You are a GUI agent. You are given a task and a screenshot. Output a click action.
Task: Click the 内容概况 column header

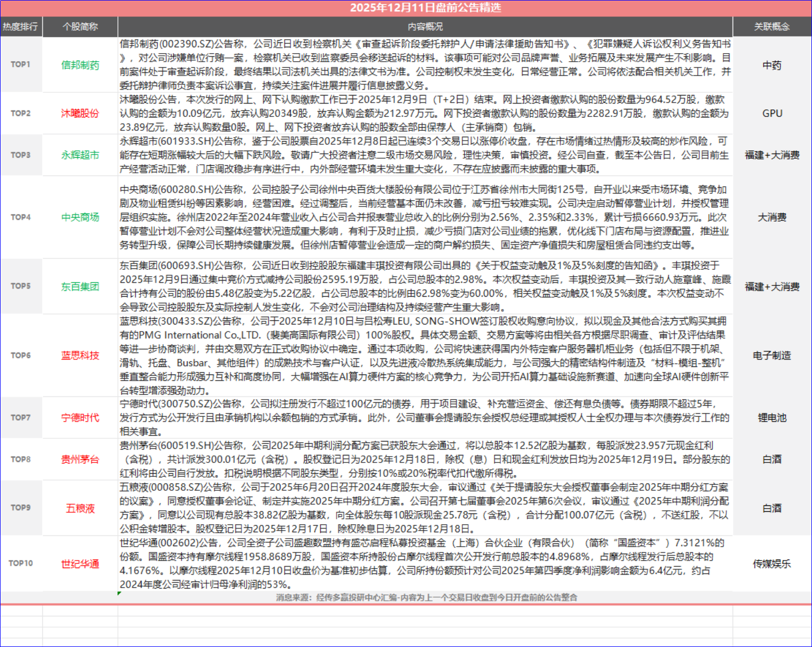click(425, 26)
